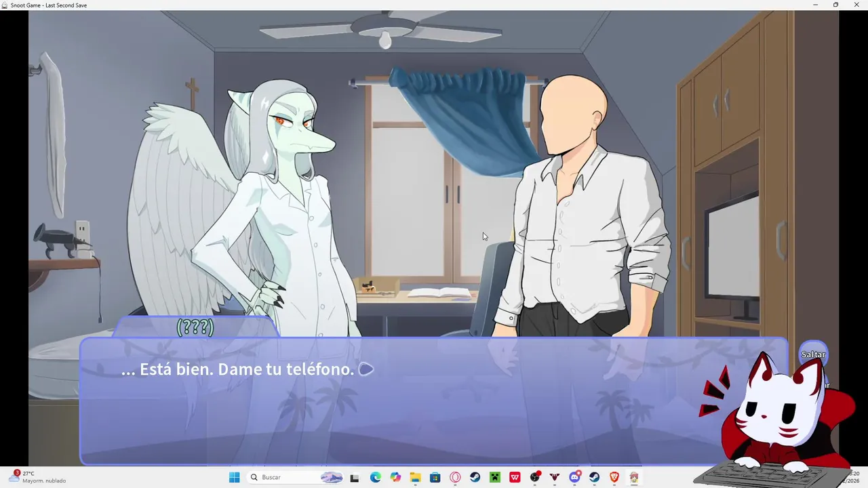Click the Snoot Game title bar icon

coord(5,5)
